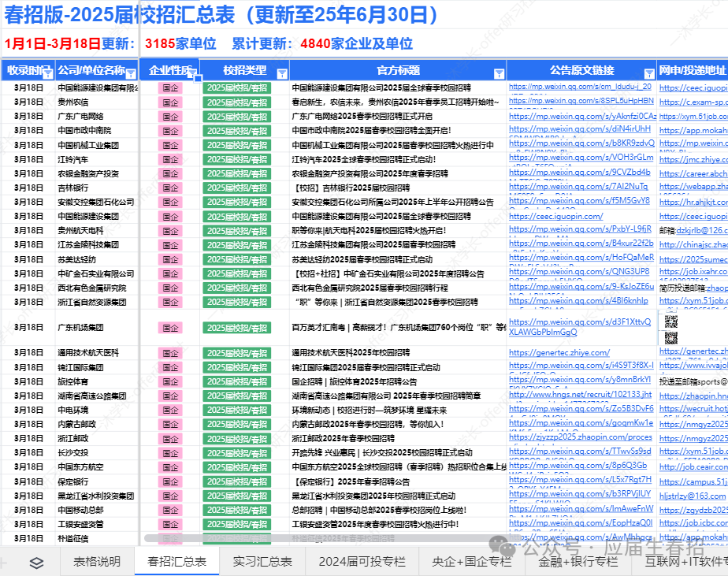This screenshot has width=728, height=576.
Task: Open 网申 link https://career.abch for 农银金融资产投资
Action: 693,173
